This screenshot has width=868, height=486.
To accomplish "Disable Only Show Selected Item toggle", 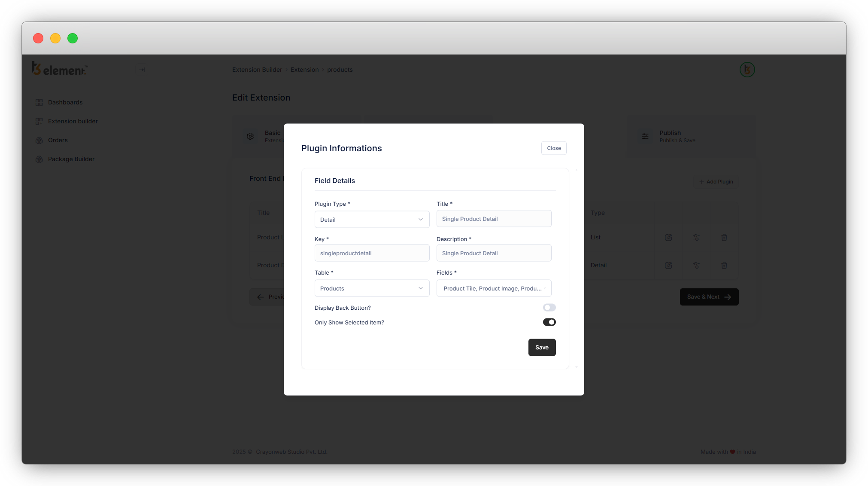I will (549, 322).
